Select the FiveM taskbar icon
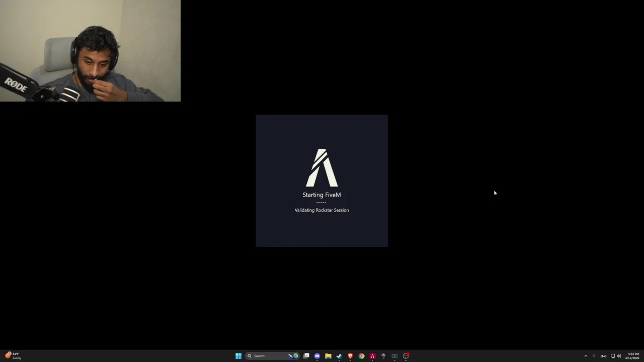This screenshot has height=362, width=644. [x=372, y=356]
